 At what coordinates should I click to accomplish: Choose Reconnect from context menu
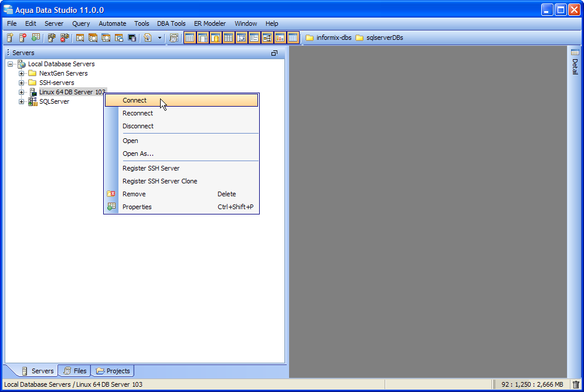[x=181, y=113]
